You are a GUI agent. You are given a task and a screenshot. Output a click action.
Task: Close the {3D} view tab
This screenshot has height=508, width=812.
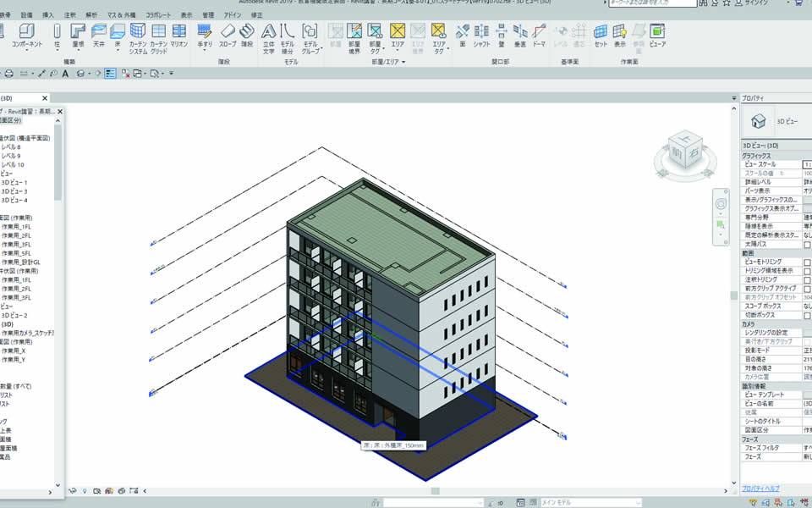coord(45,98)
